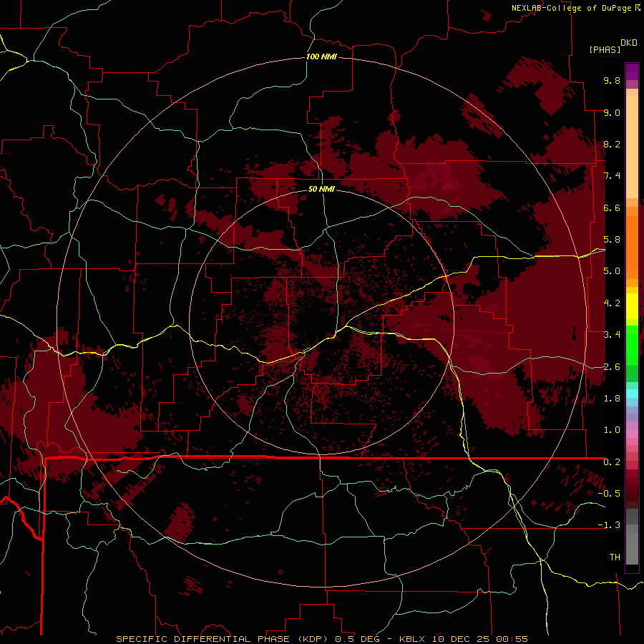
Task: Click the -1.3 legend value
Action: pos(609,525)
